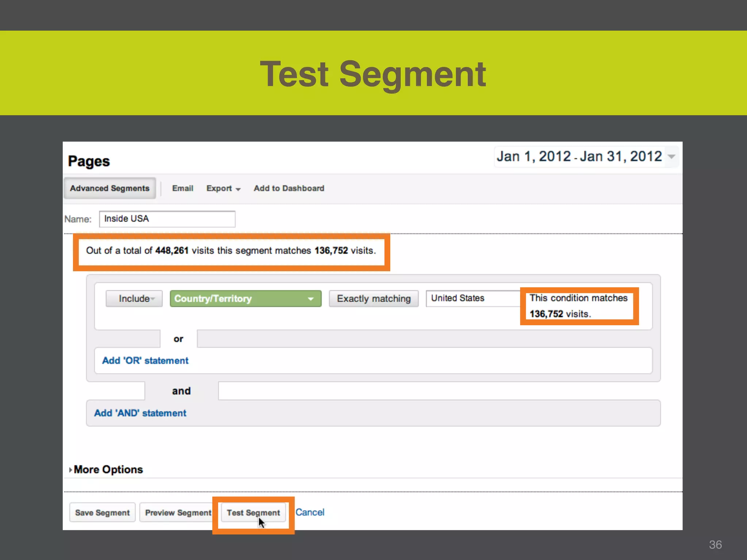Open the date range picker arrow

click(671, 156)
